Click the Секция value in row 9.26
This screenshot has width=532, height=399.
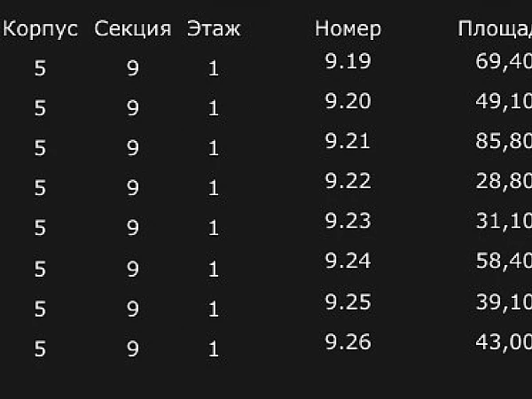[x=132, y=349]
